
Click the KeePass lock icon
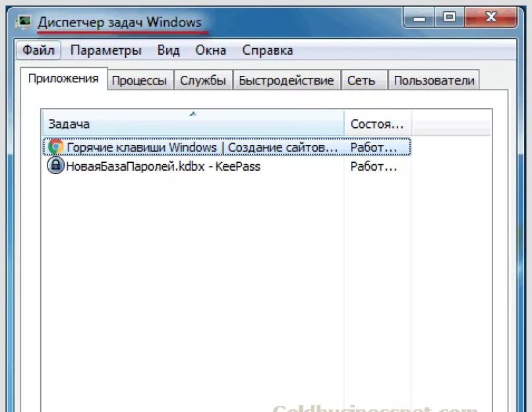tap(55, 165)
